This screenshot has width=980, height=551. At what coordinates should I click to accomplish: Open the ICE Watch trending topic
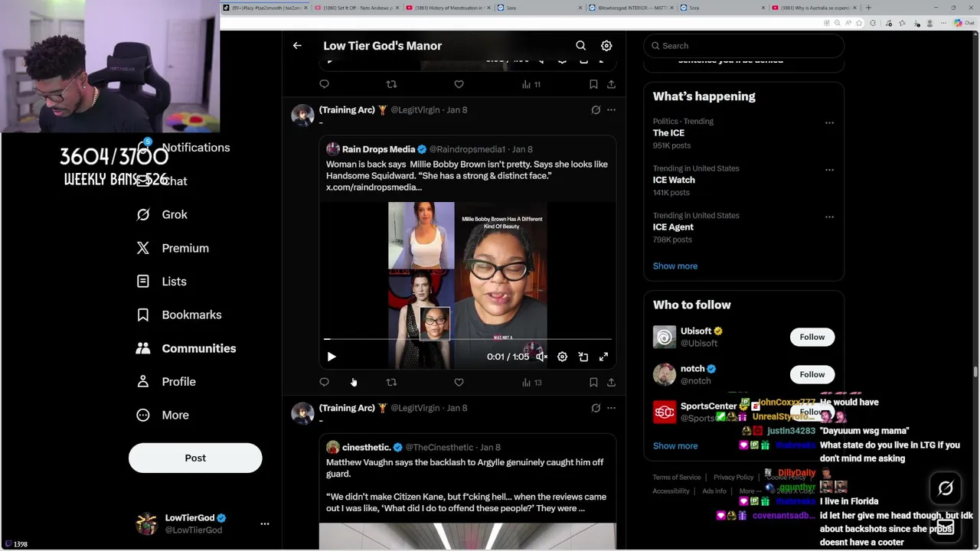(674, 180)
